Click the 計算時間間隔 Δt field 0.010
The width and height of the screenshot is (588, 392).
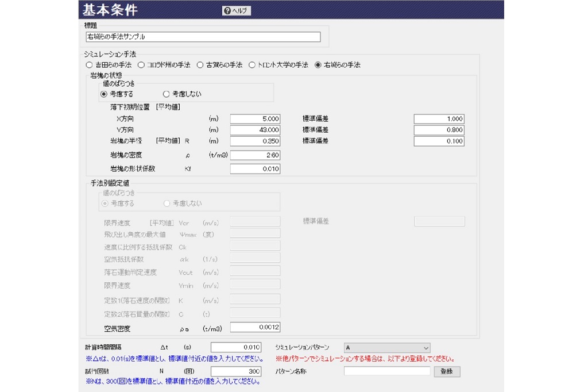point(236,347)
